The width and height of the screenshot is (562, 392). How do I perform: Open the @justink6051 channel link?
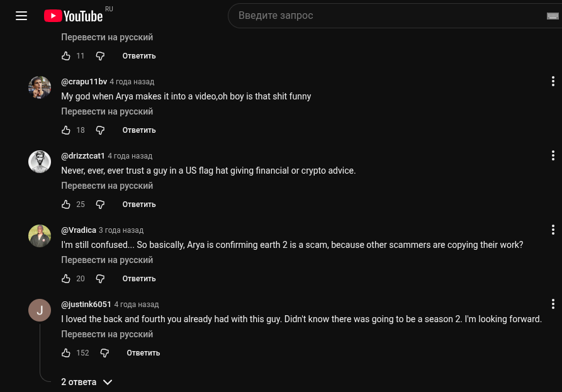tap(86, 305)
